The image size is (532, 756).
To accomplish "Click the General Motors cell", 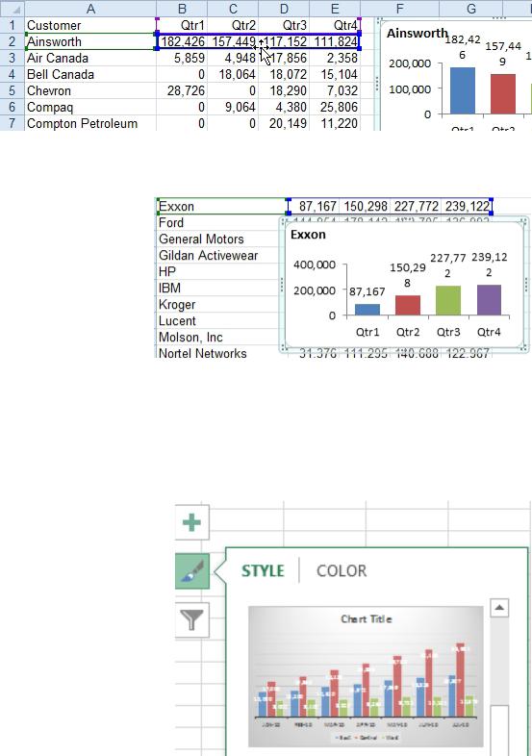I will pyautogui.click(x=218, y=239).
